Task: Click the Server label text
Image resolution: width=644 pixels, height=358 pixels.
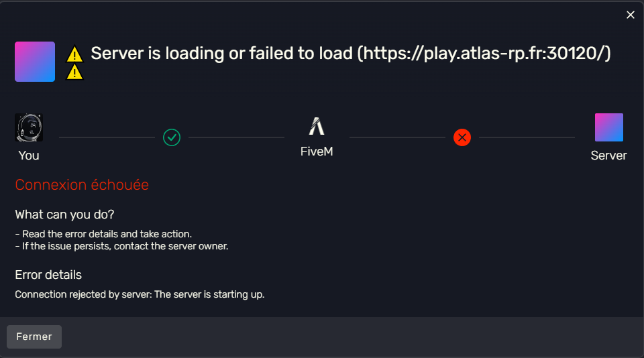Action: (608, 156)
